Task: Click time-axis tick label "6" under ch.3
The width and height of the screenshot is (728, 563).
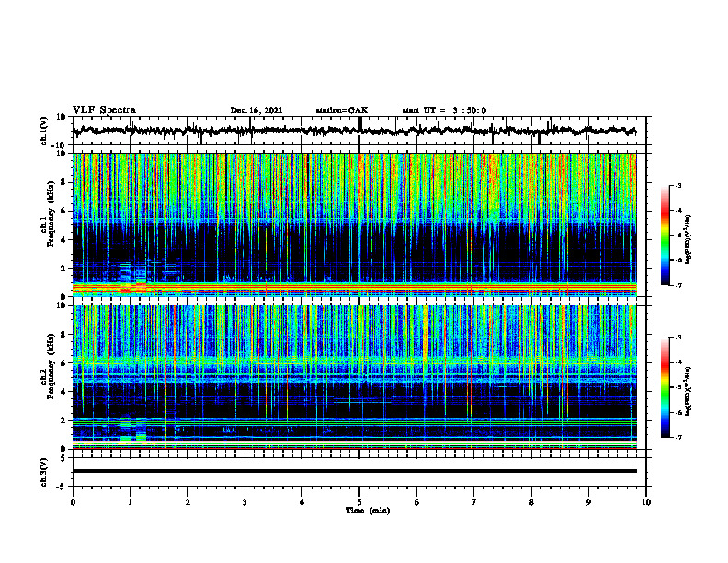Action: [417, 502]
